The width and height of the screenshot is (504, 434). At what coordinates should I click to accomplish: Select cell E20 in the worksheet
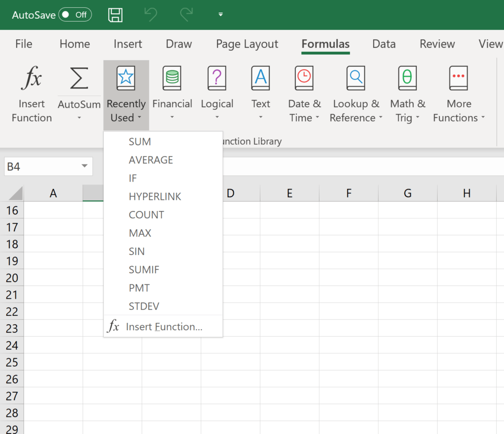point(289,278)
